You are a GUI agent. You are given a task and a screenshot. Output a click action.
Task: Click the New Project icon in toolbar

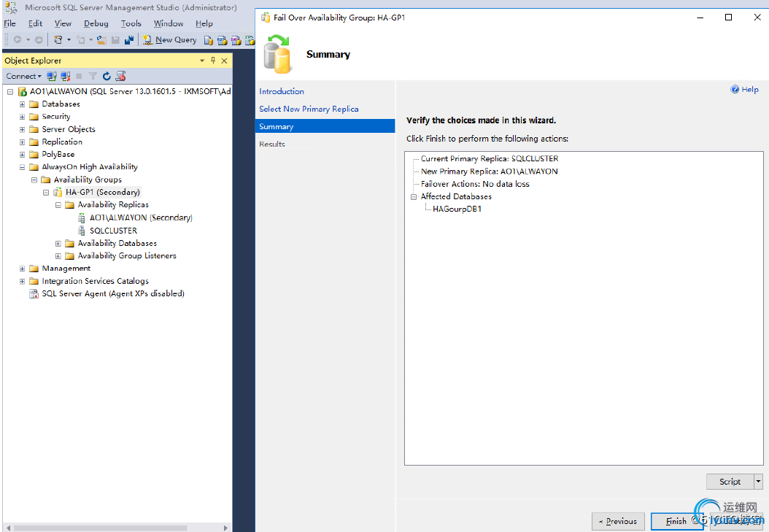(x=58, y=39)
